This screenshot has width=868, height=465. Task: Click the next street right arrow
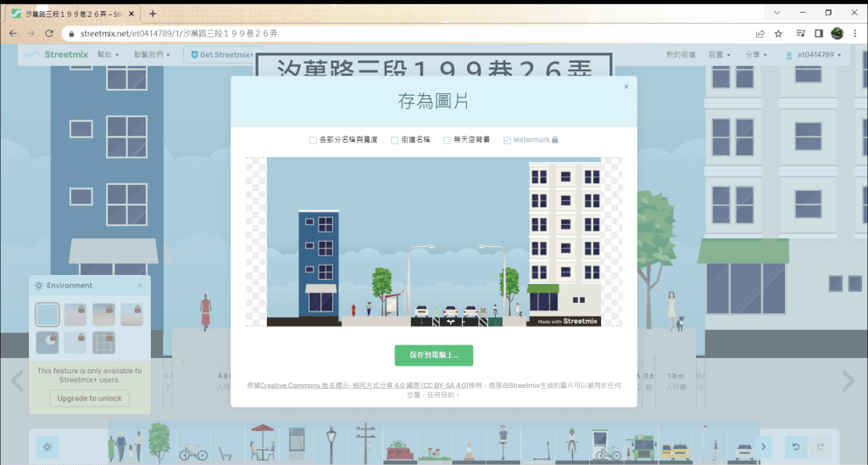click(x=849, y=380)
